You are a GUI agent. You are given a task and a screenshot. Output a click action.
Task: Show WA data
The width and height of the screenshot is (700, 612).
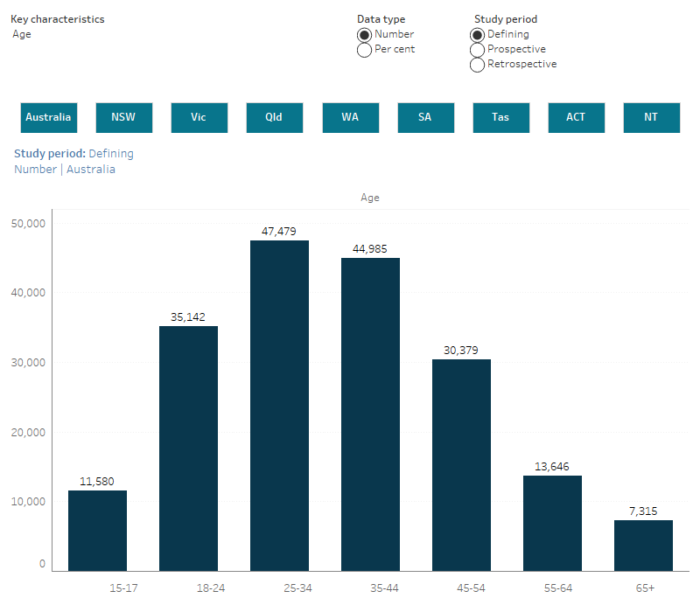point(350,117)
